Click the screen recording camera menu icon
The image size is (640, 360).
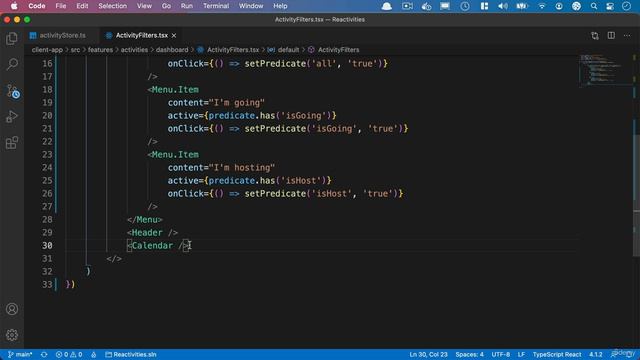(407, 6)
